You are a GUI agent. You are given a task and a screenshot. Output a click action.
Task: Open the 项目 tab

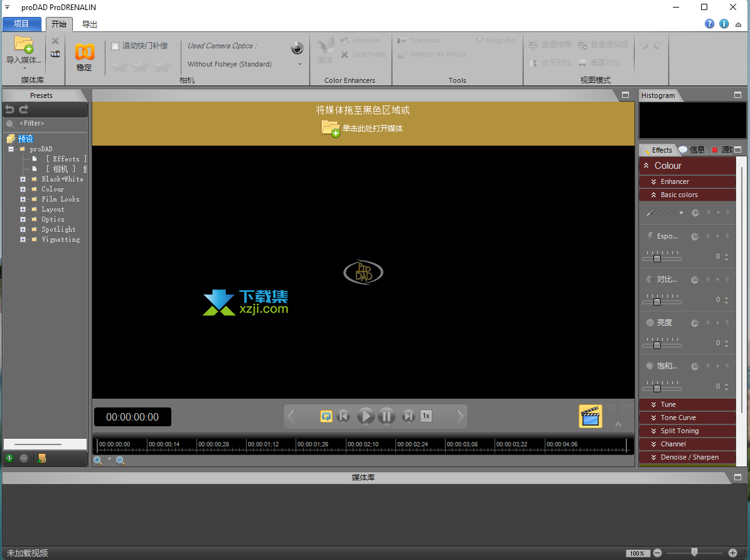click(x=21, y=24)
